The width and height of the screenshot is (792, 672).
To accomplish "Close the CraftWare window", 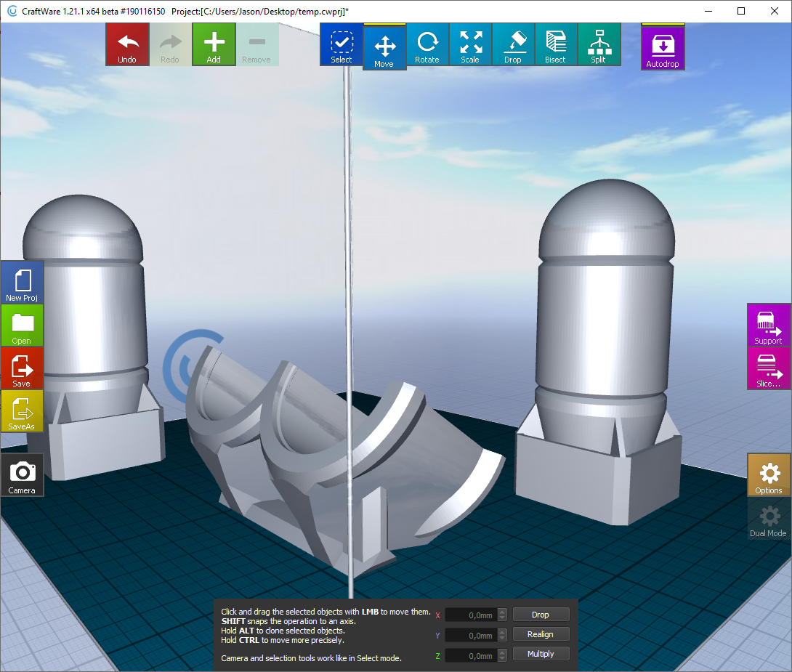I will click(775, 11).
